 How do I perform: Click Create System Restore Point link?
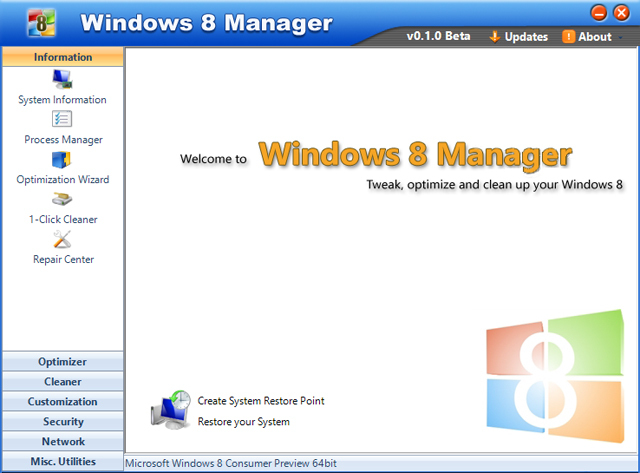[x=261, y=401]
